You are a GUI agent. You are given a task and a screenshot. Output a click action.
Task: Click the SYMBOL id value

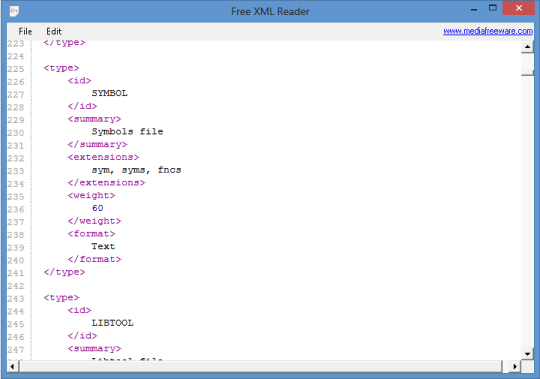point(110,93)
